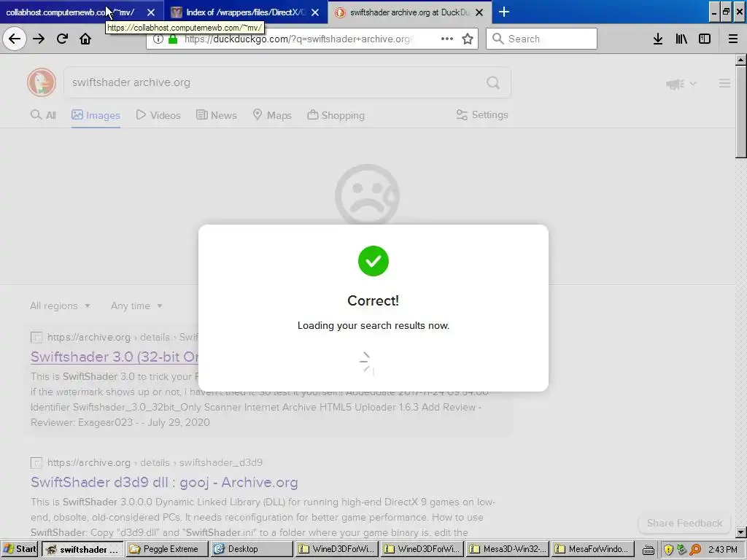Open Swiftshader 3.0 (32-bit) result link

click(x=115, y=357)
